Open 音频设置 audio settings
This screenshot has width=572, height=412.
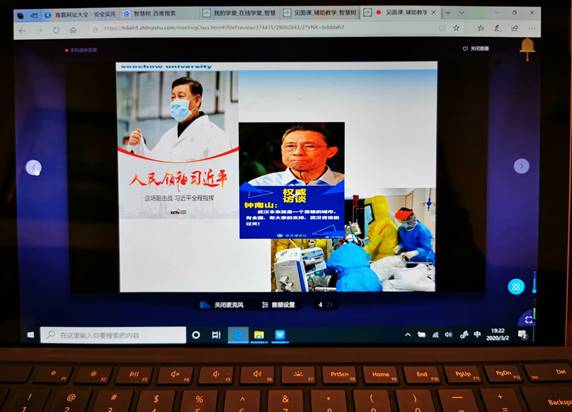pos(278,305)
